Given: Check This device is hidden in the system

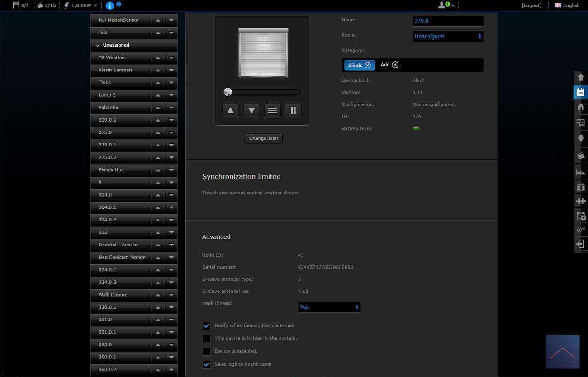Looking at the screenshot, I should (207, 339).
